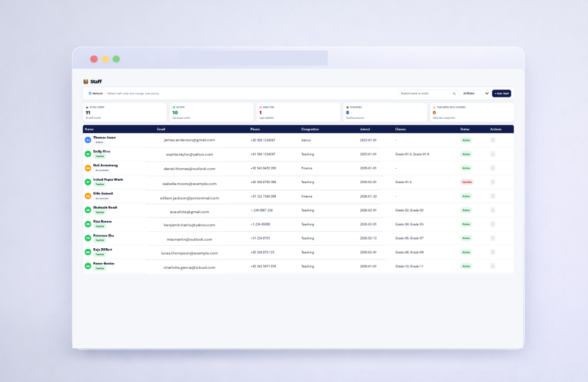Click email ava.white@gmail.com
Screen dimensions: 588x382
click(190, 212)
